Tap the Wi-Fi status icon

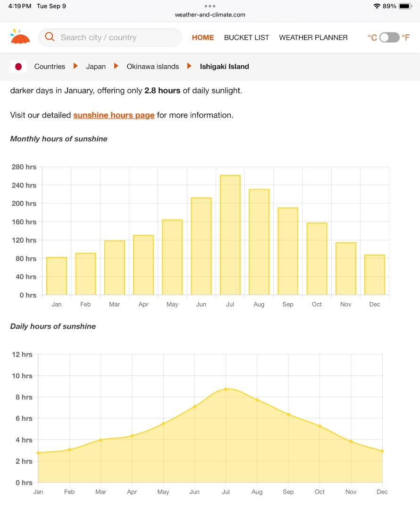[x=377, y=6]
